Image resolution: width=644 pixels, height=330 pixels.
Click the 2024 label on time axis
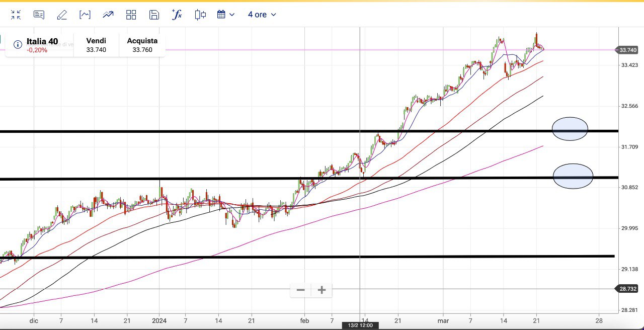pyautogui.click(x=159, y=320)
